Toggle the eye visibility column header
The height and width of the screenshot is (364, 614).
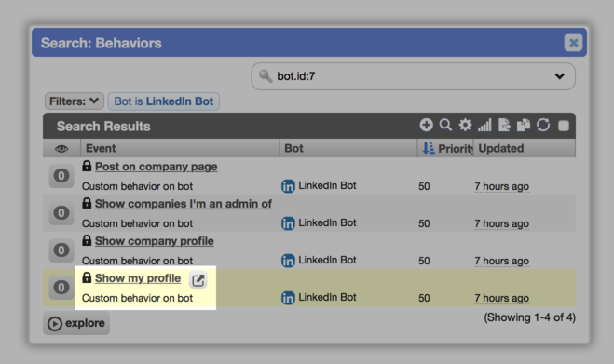[x=61, y=149]
